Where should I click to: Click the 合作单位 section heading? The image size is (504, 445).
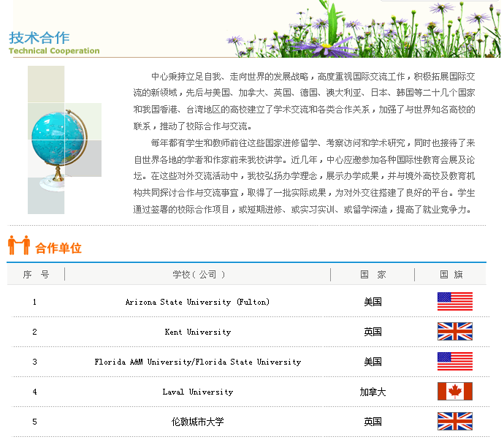pyautogui.click(x=58, y=248)
